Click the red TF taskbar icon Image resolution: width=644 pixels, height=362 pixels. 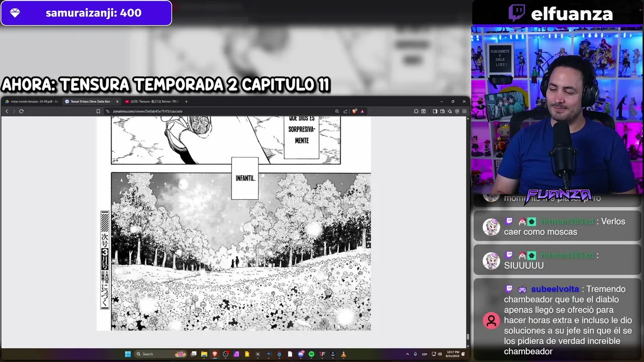coord(322,354)
